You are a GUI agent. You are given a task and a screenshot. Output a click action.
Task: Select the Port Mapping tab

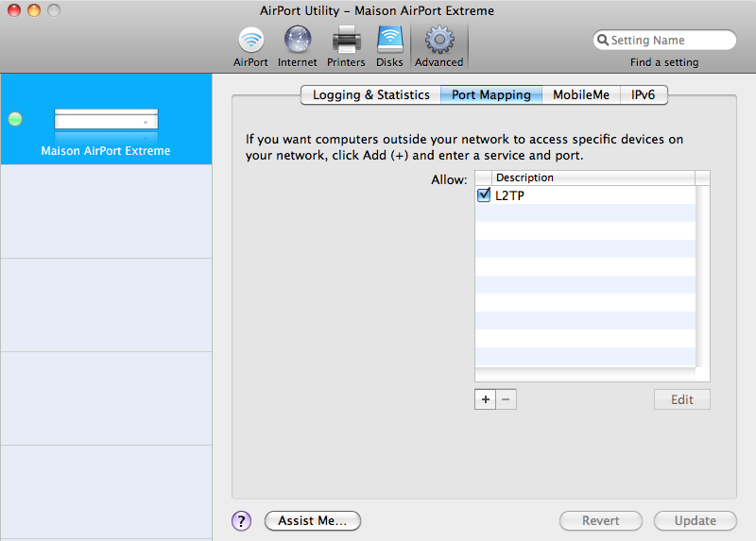tap(490, 94)
